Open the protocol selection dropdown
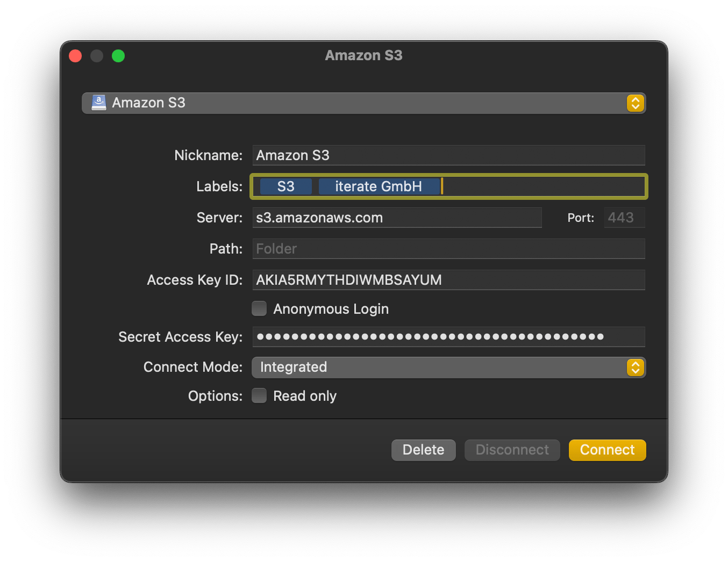This screenshot has height=562, width=728. coord(363,103)
